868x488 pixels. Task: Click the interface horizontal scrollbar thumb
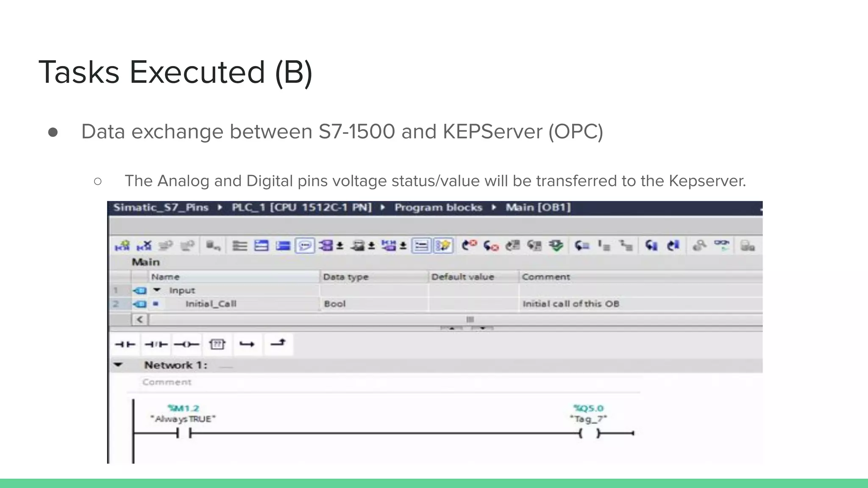470,319
